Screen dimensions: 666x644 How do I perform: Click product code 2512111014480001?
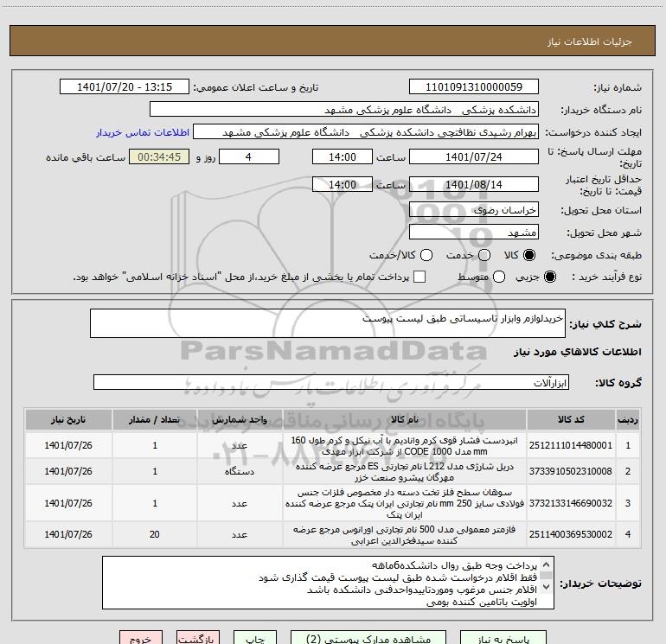click(x=571, y=445)
